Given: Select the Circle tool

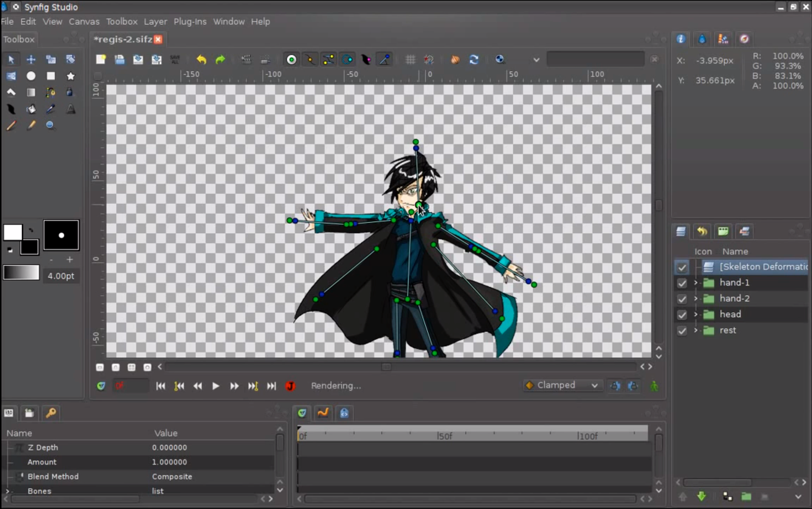Looking at the screenshot, I should click(x=31, y=76).
